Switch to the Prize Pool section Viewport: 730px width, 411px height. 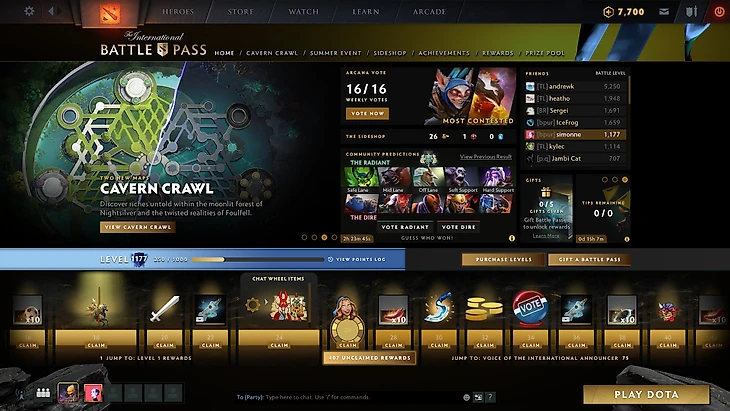tap(545, 53)
